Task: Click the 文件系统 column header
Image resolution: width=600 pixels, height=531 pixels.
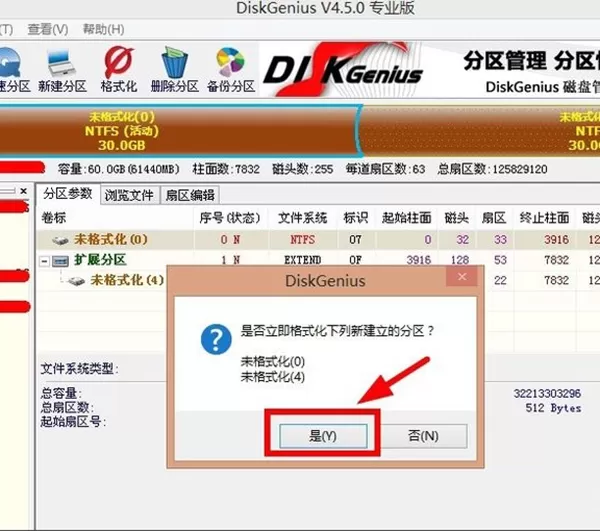Action: click(302, 218)
